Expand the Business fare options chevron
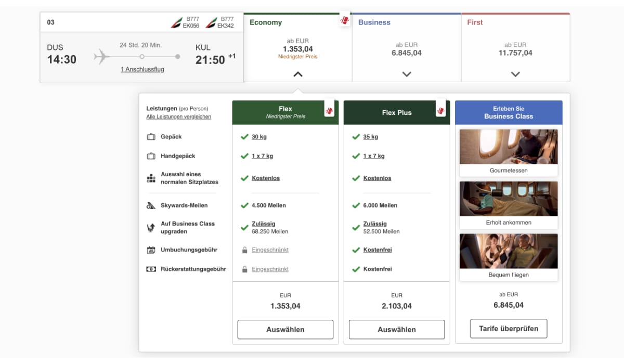 (x=406, y=74)
